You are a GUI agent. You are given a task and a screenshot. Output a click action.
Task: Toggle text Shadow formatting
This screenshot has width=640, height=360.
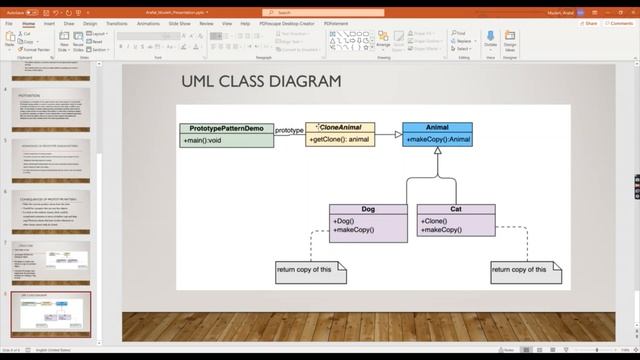142,47
